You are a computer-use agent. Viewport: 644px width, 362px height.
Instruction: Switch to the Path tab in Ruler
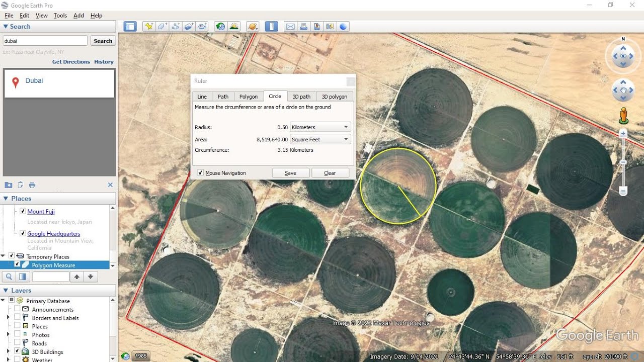(x=223, y=97)
